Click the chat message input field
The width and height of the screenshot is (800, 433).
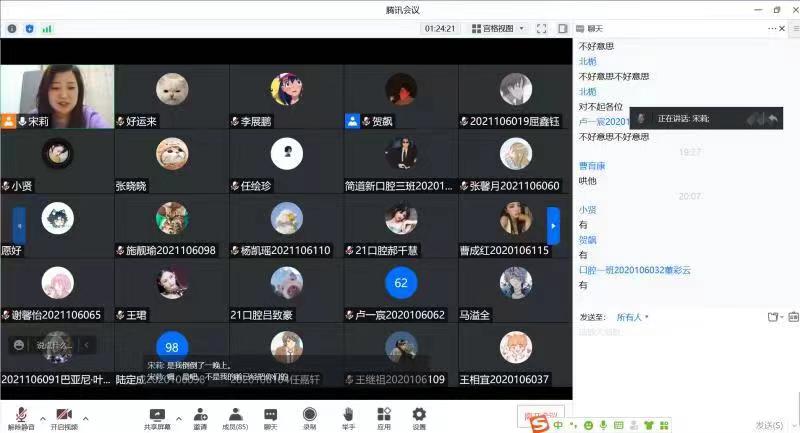click(680, 360)
